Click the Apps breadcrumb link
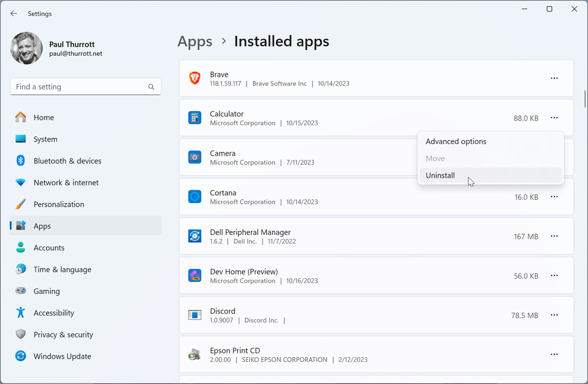This screenshot has height=384, width=588. pos(195,41)
